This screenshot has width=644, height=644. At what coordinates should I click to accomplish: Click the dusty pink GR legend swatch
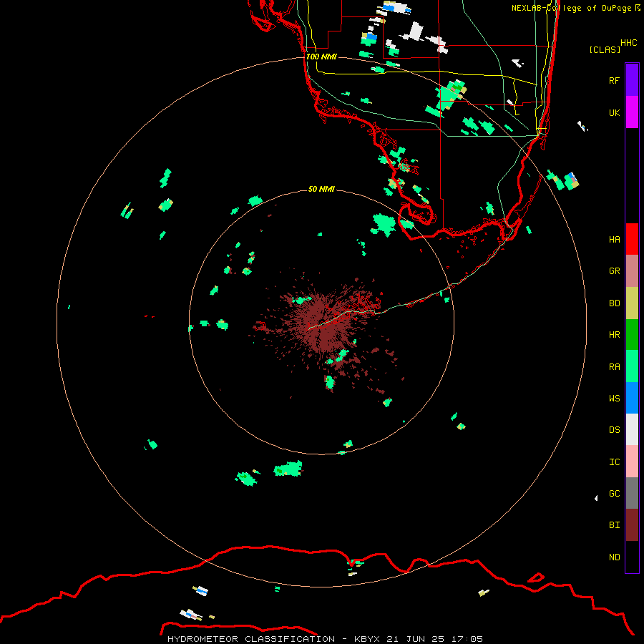[x=632, y=270]
